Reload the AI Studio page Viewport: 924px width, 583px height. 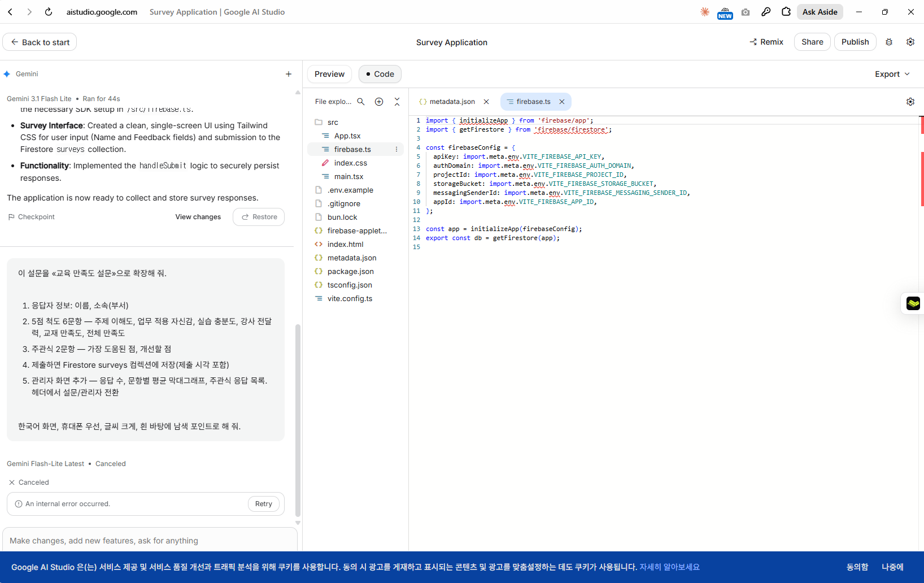tap(49, 12)
